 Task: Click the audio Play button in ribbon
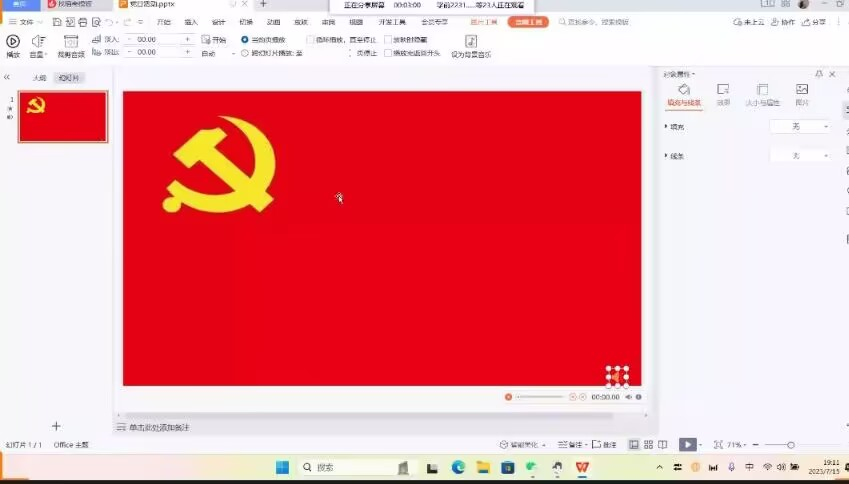pyautogui.click(x=13, y=42)
